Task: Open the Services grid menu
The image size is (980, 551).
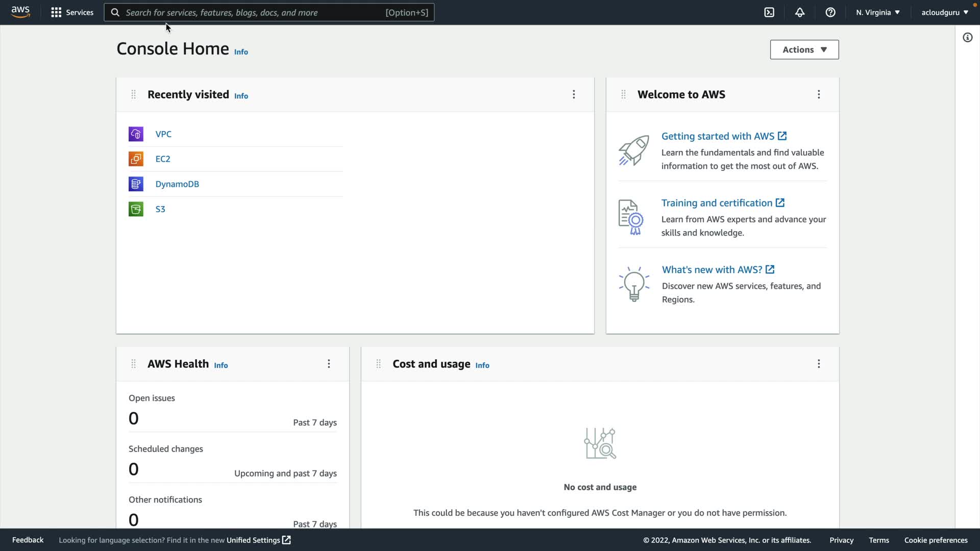Action: coord(72,12)
